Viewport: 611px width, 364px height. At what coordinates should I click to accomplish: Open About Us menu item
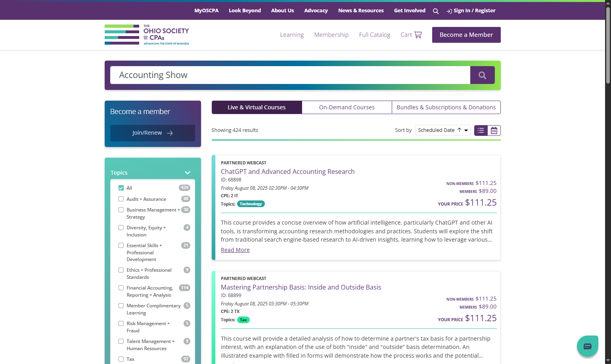pyautogui.click(x=282, y=11)
